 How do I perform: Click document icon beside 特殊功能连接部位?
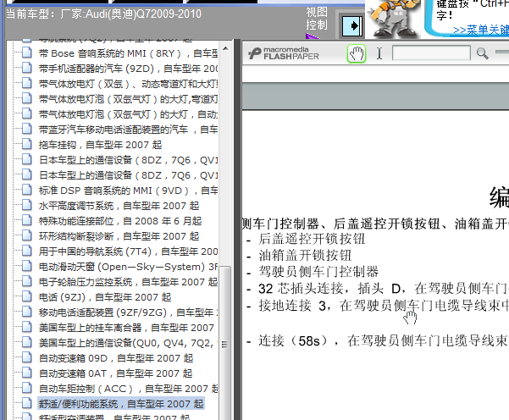point(27,220)
